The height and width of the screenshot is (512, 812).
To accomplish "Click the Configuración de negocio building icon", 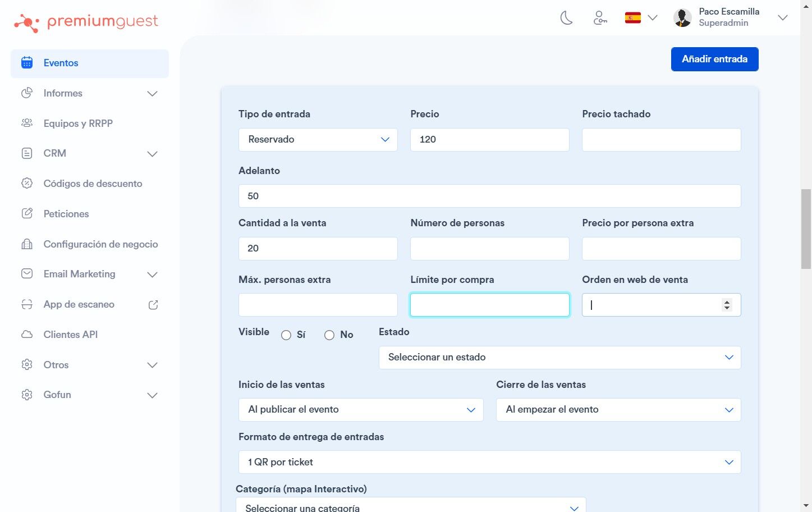I will (x=27, y=244).
